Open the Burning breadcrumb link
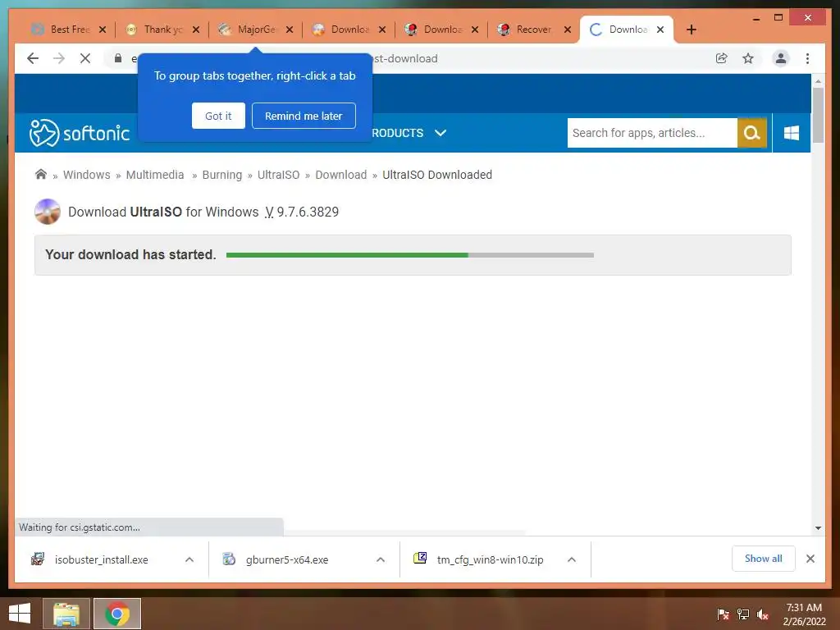 222,175
